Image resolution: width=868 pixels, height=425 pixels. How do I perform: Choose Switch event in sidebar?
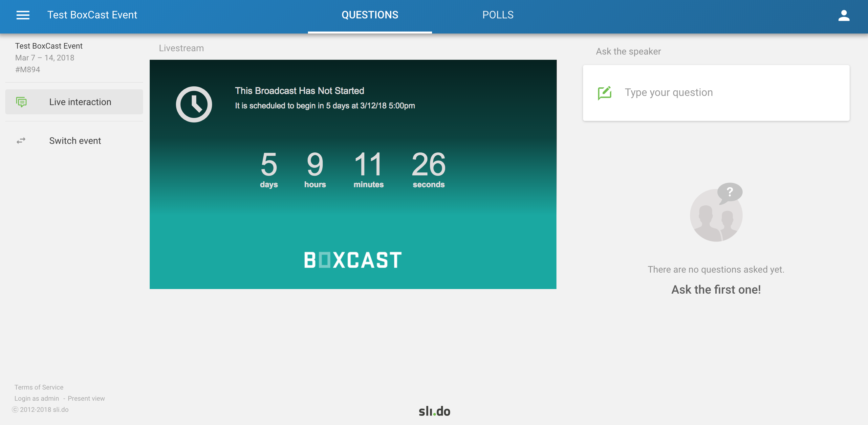(75, 141)
